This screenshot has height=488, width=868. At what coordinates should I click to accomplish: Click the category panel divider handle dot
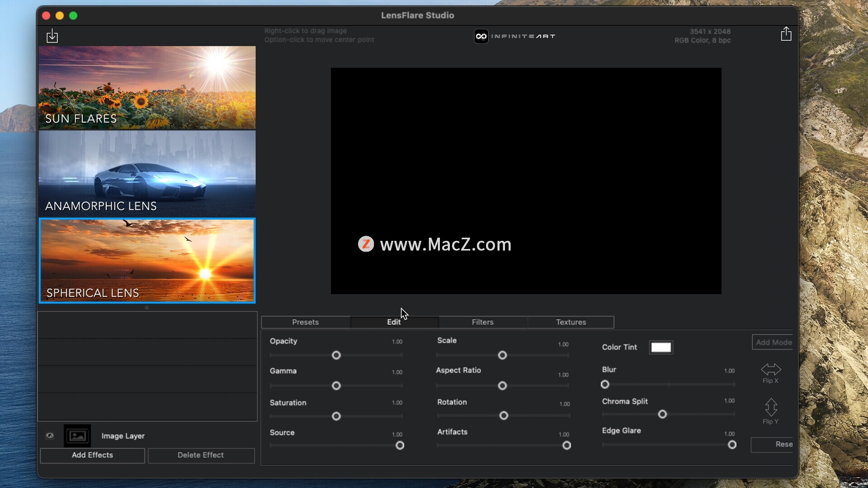pos(146,308)
